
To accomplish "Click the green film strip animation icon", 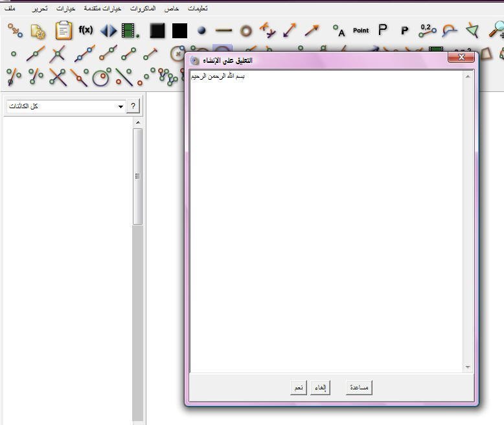I will (130, 30).
